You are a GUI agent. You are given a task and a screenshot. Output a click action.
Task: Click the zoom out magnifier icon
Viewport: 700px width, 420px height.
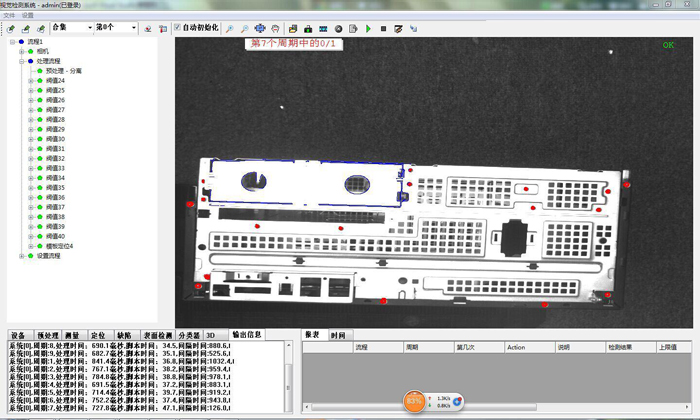[244, 28]
